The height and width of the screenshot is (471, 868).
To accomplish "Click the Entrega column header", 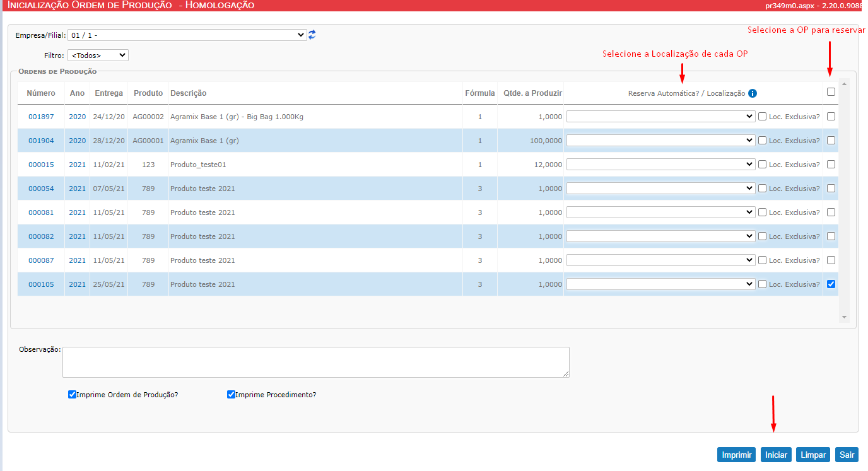I will click(109, 93).
